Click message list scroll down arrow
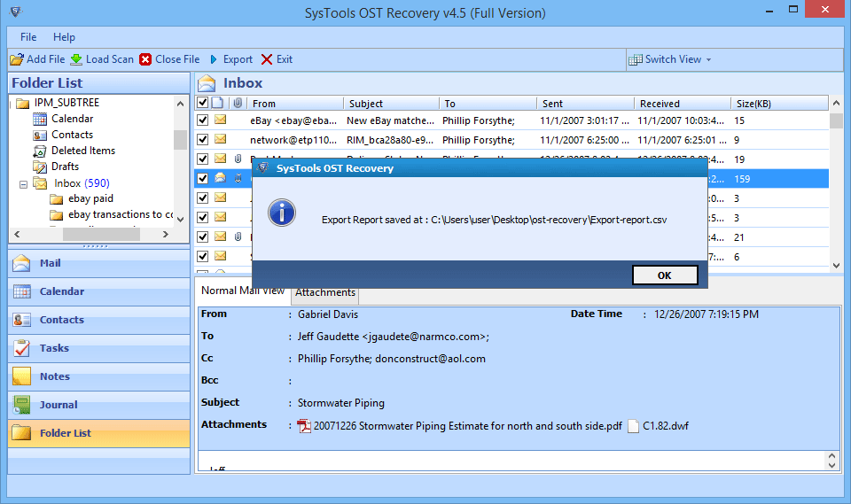The height and width of the screenshot is (504, 851). 836,266
